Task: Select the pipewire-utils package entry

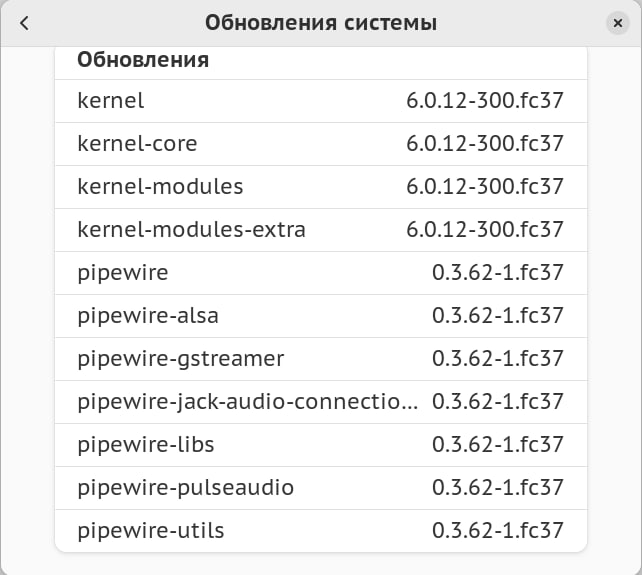Action: pyautogui.click(x=151, y=530)
